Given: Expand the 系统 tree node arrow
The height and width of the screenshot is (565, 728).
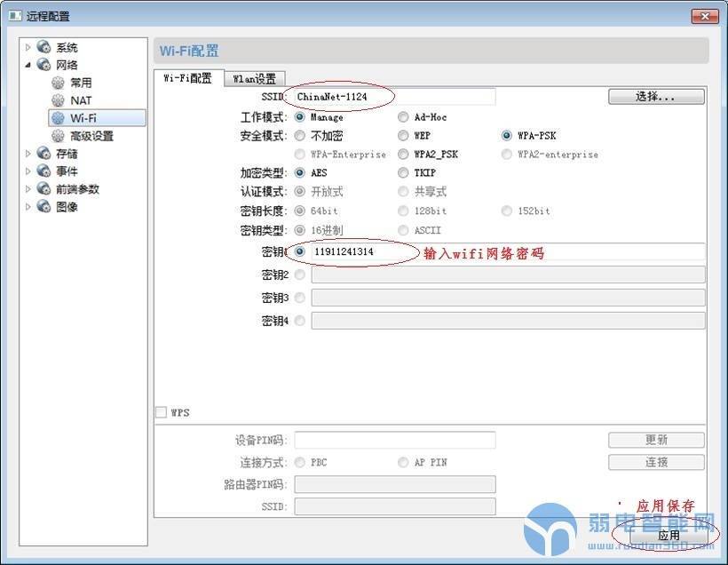Looking at the screenshot, I should point(28,47).
